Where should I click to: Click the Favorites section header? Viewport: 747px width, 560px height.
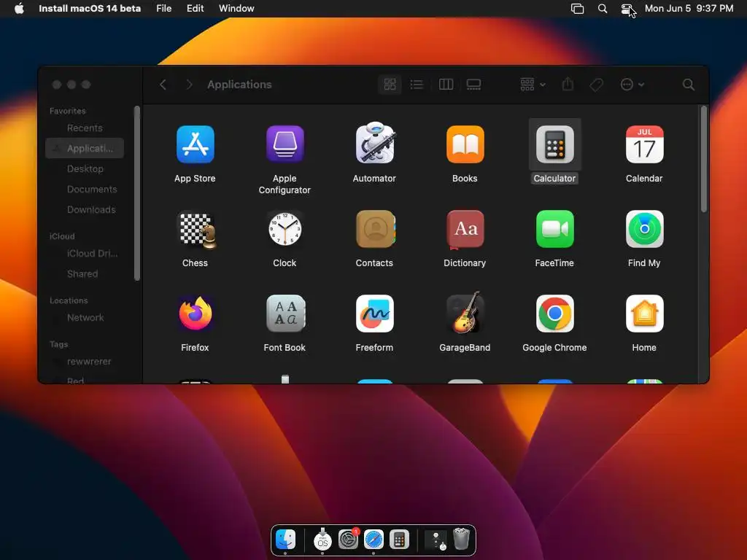click(x=68, y=111)
